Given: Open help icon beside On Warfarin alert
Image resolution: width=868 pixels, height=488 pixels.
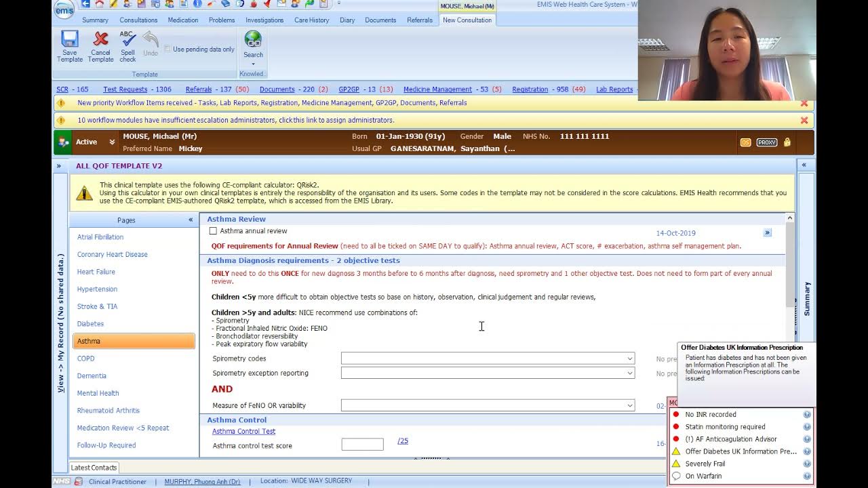Looking at the screenshot, I should (x=807, y=476).
